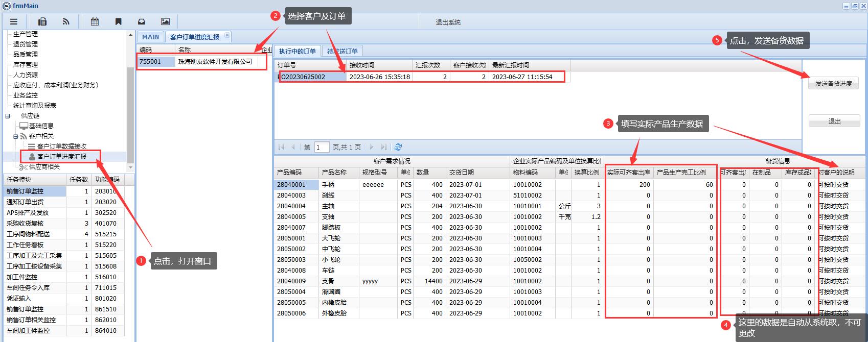Click the picture image toolbar icon
The width and height of the screenshot is (868, 342).
[165, 21]
